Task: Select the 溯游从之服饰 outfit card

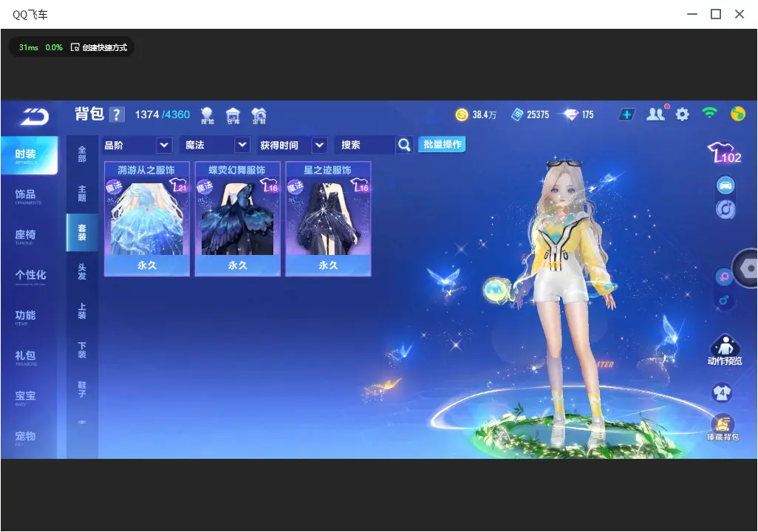Action: click(x=147, y=219)
